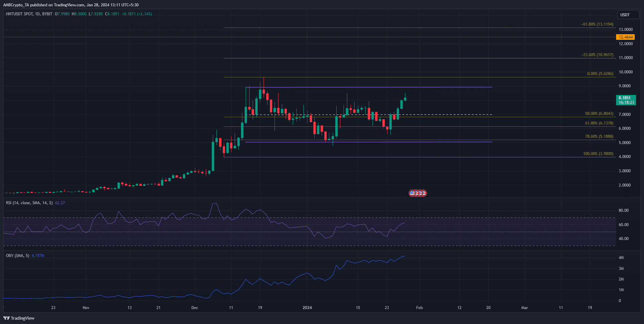Click the Mar date on time axis

click(x=524, y=308)
